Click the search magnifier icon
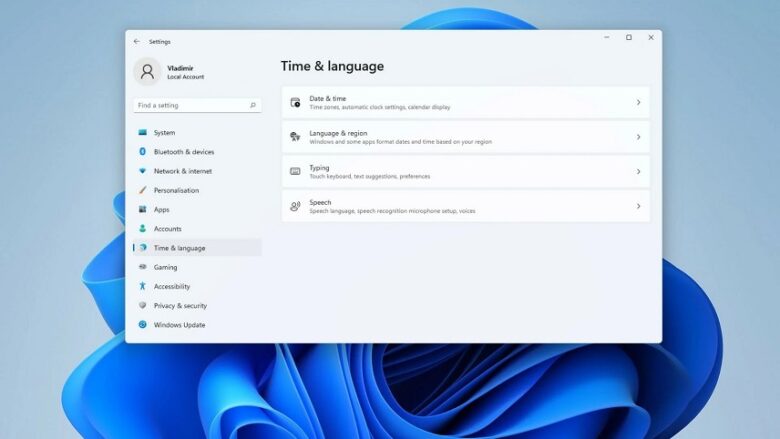 pos(253,105)
